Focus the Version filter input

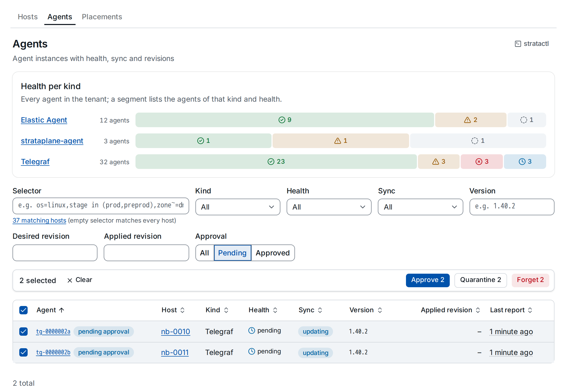(512, 207)
